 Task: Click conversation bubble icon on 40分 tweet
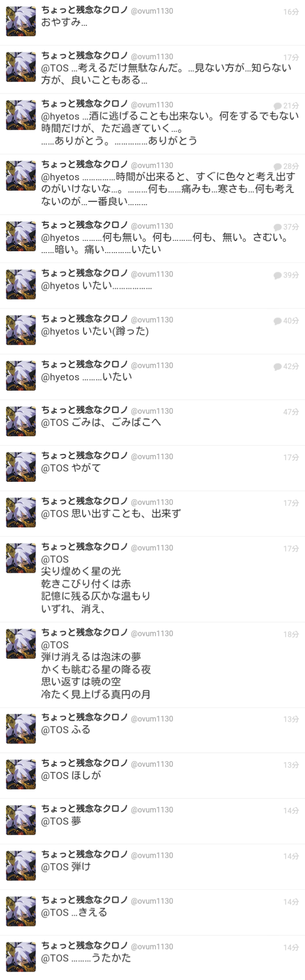pos(277,321)
